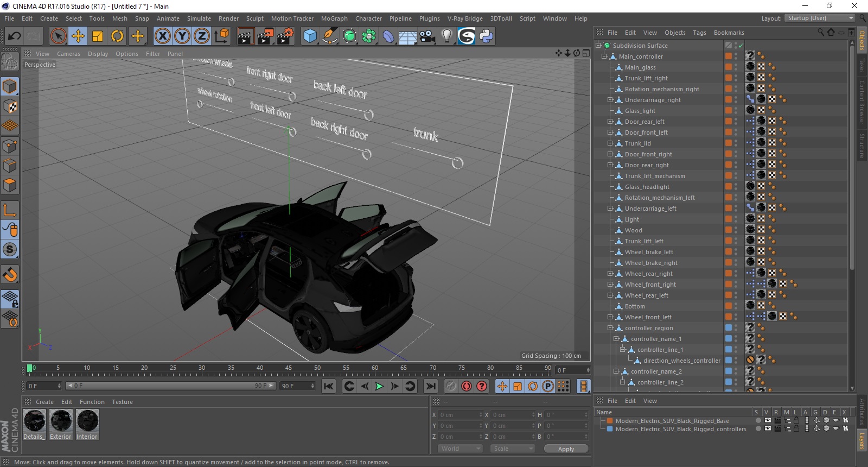Switch to Points mode
The height and width of the screenshot is (467, 868).
click(x=10, y=146)
